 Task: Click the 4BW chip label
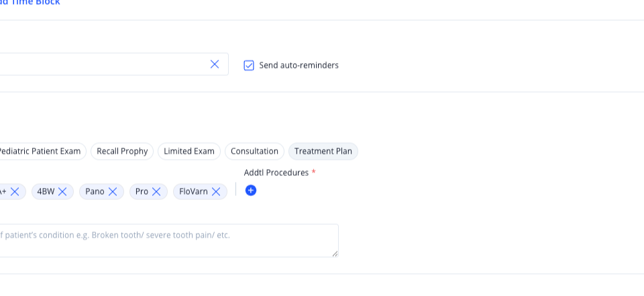click(x=46, y=191)
